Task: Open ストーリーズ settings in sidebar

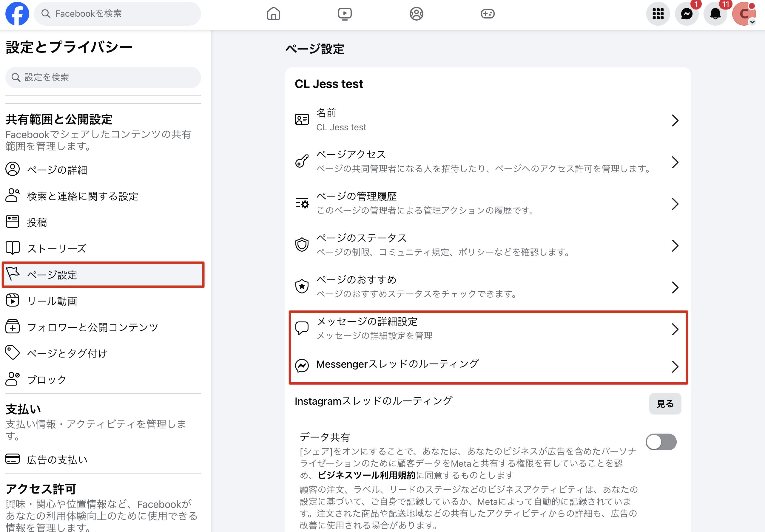Action: click(103, 248)
